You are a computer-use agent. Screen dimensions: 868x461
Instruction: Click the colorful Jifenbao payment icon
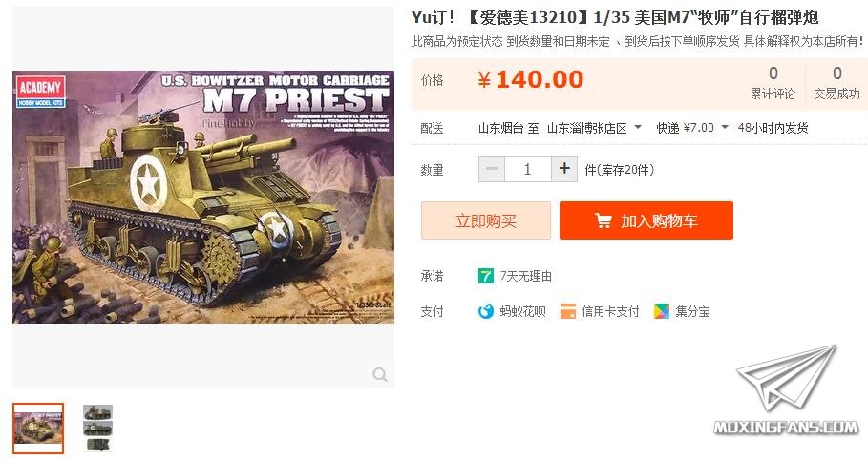click(661, 311)
